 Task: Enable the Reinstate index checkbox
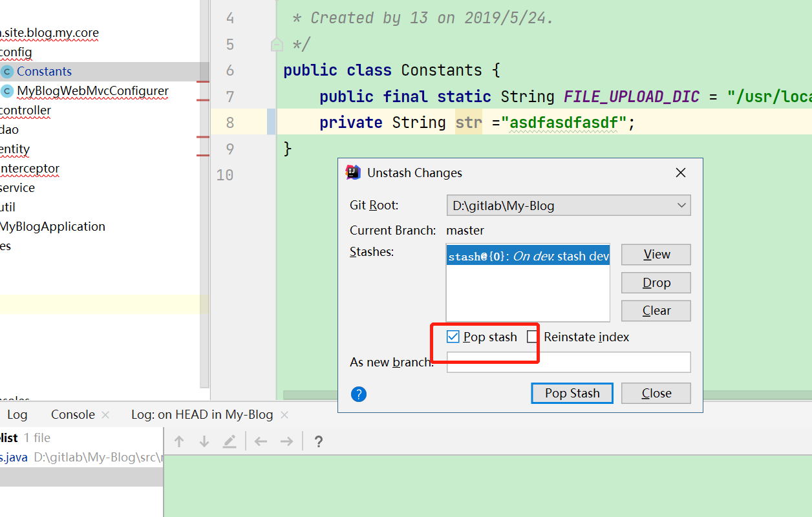[532, 337]
